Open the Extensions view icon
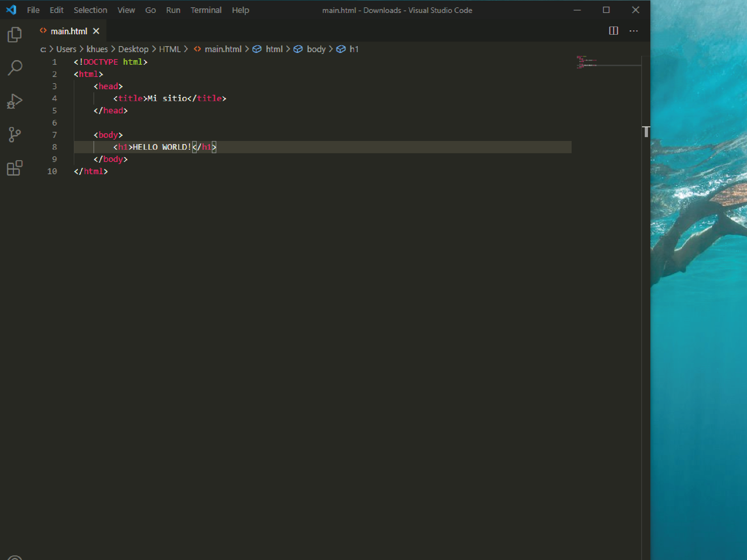 pos(14,168)
